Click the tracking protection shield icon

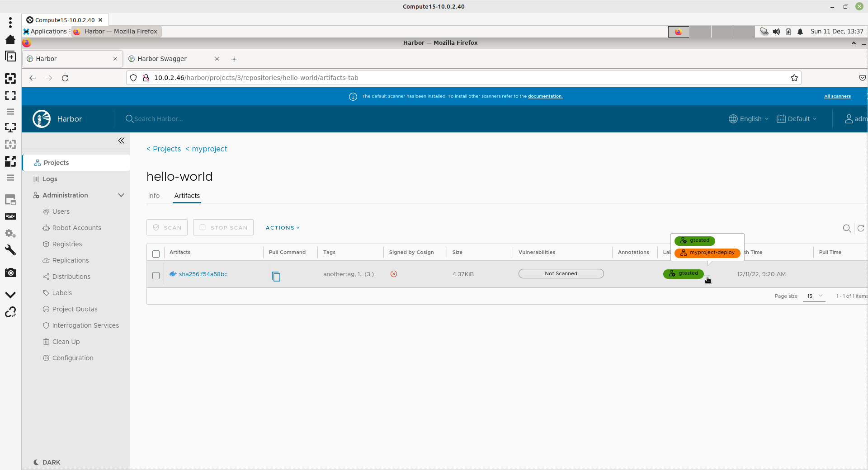(133, 78)
